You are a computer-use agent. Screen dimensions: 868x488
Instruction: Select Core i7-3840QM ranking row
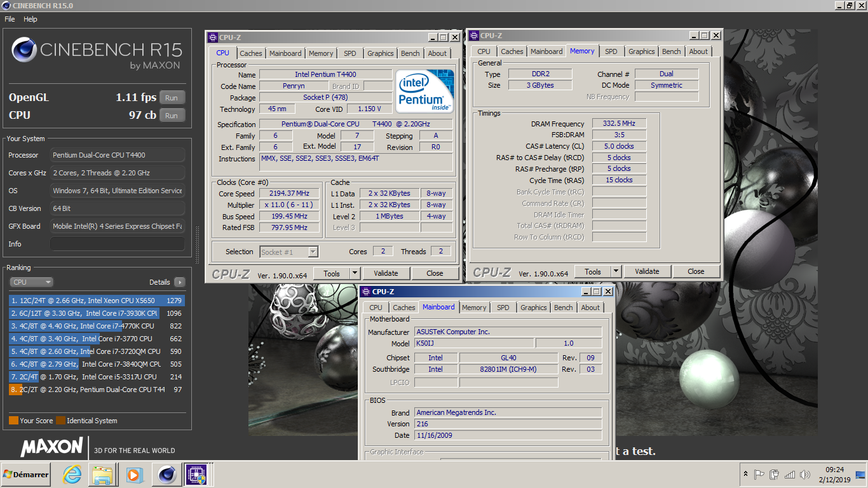tap(97, 364)
